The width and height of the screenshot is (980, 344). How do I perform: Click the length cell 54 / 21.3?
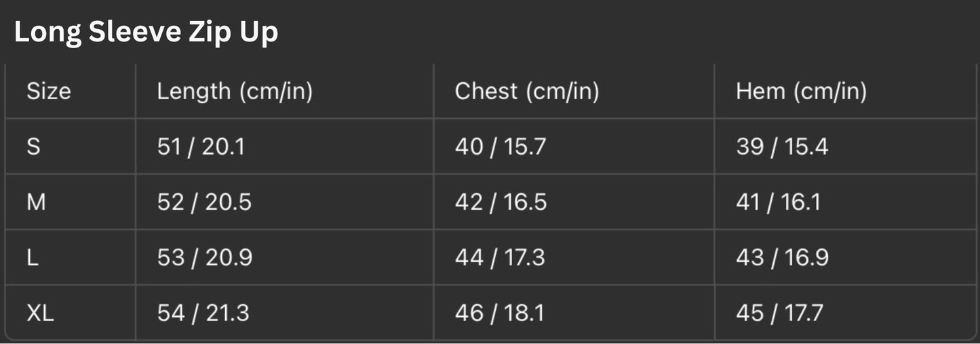pyautogui.click(x=203, y=313)
